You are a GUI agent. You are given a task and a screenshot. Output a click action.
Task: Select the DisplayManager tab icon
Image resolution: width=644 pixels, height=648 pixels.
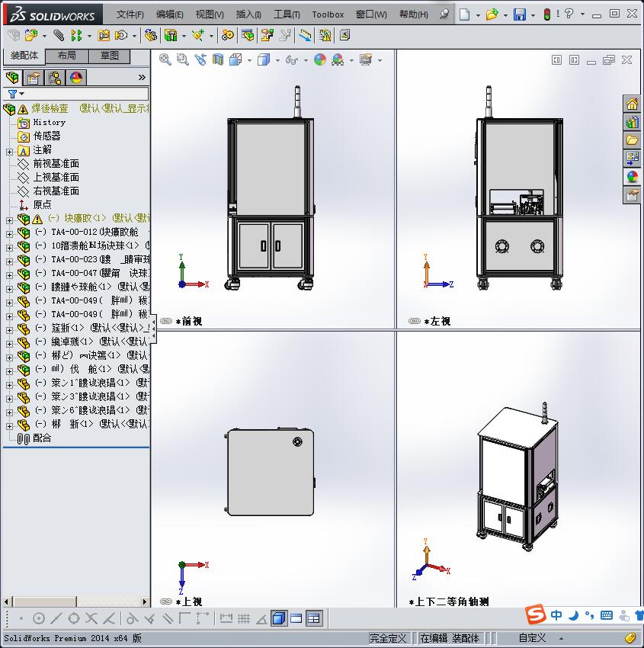76,77
